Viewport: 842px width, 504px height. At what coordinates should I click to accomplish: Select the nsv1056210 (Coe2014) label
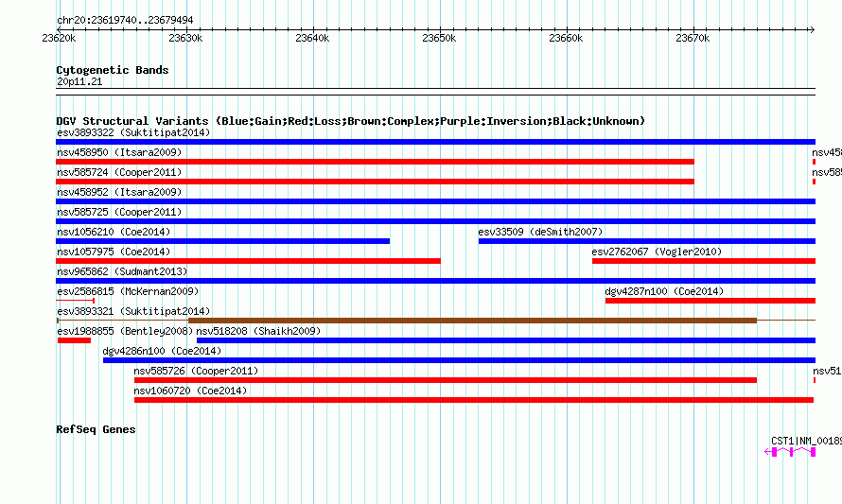pyautogui.click(x=114, y=232)
